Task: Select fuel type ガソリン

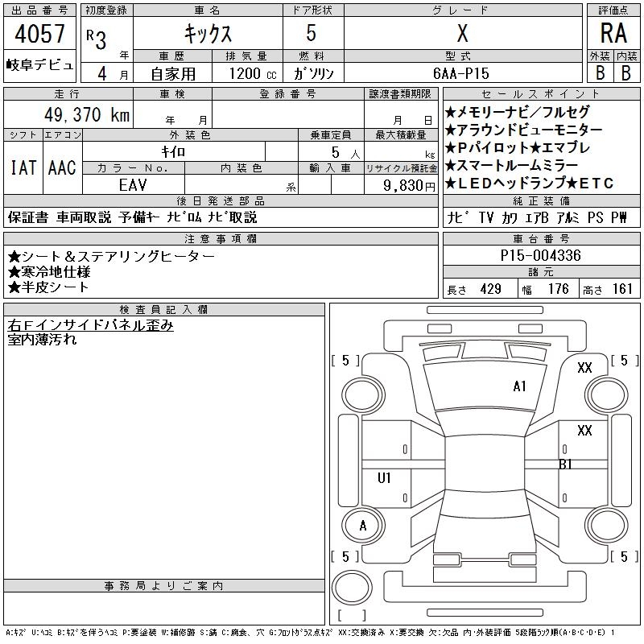Action: pyautogui.click(x=313, y=73)
